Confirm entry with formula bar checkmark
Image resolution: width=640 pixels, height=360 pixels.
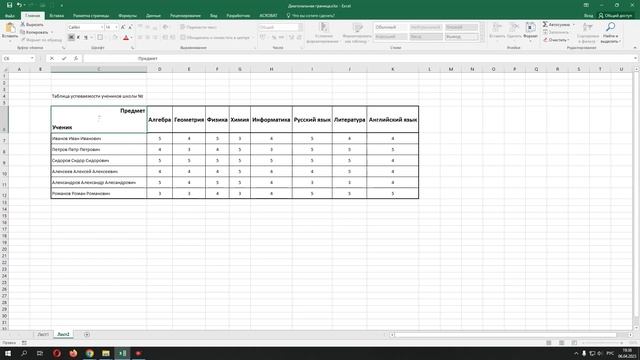(x=64, y=58)
